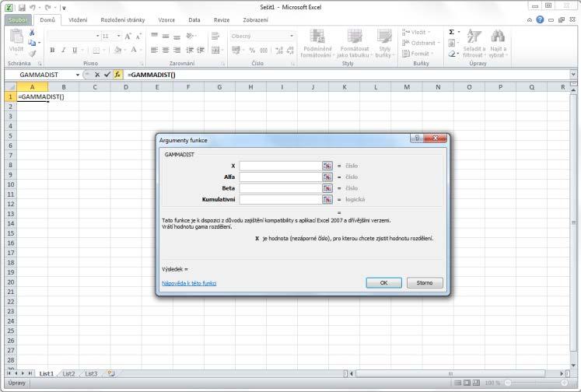The height and width of the screenshot is (392, 581).
Task: Switch to the Zobrazení ribbon tab
Action: click(255, 20)
